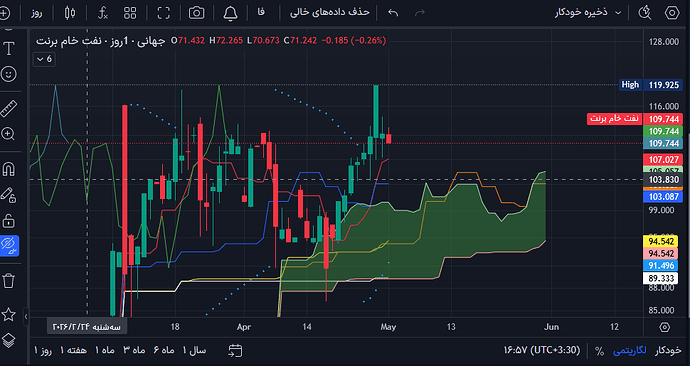Click the blue 103.087 price tag
Viewport: 690px width, 366px height.
663,196
